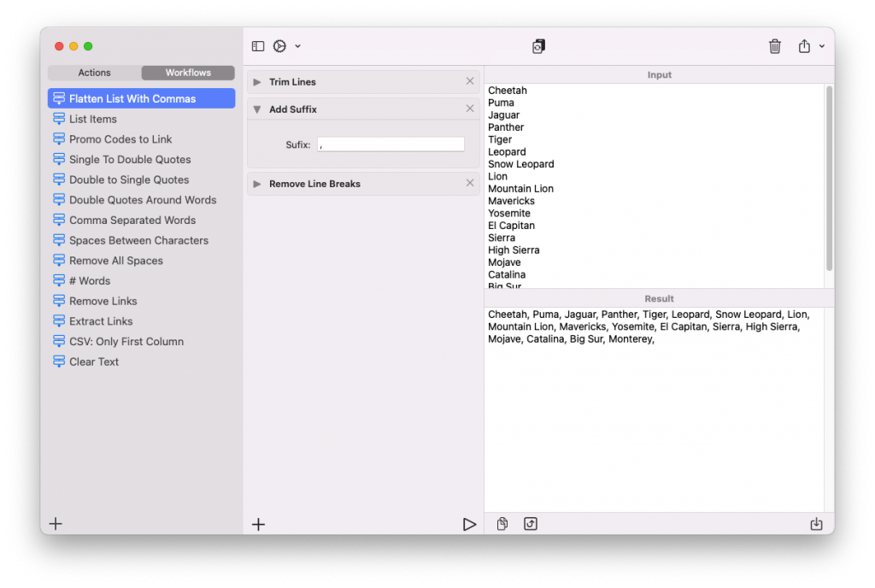Click the Cheetah line in Input
The image size is (875, 588).
pos(508,91)
